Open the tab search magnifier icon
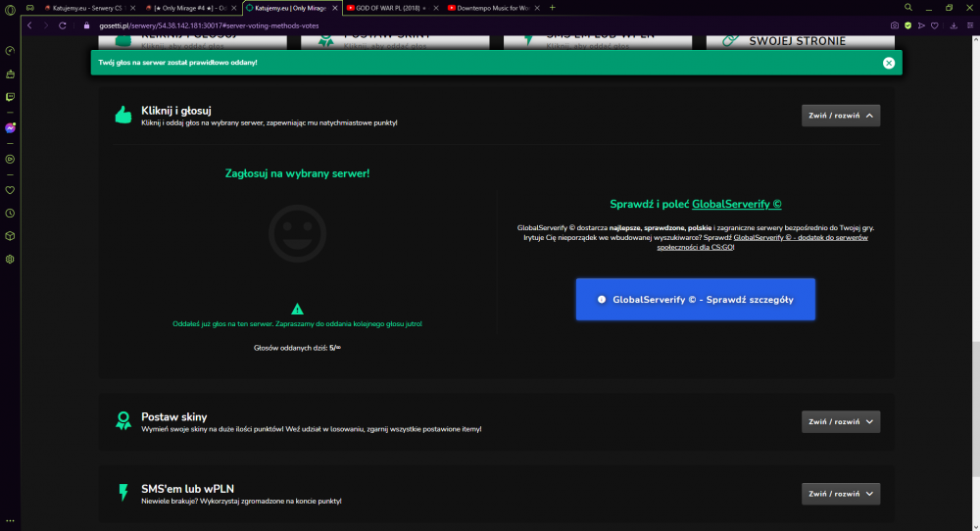This screenshot has width=980, height=531. tap(908, 8)
